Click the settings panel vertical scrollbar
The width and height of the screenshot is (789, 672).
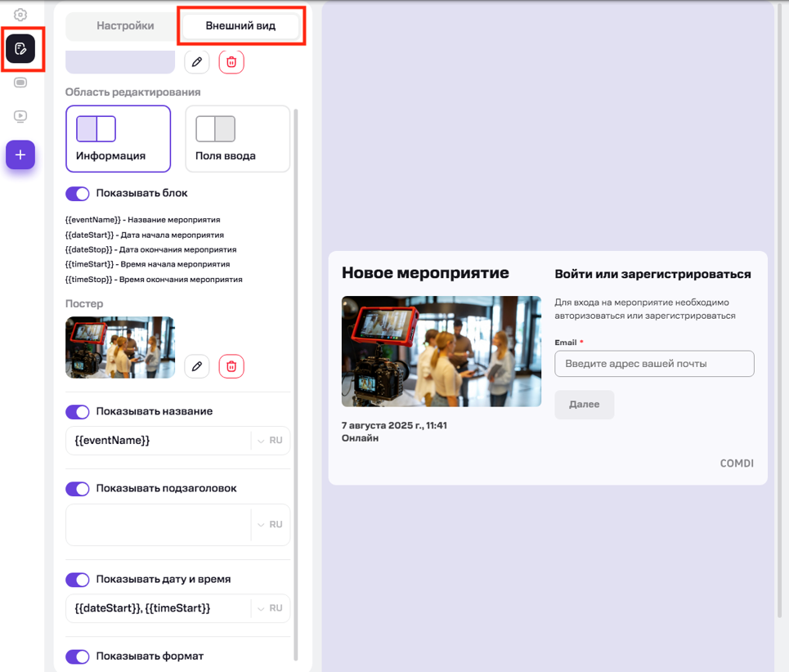click(295, 384)
